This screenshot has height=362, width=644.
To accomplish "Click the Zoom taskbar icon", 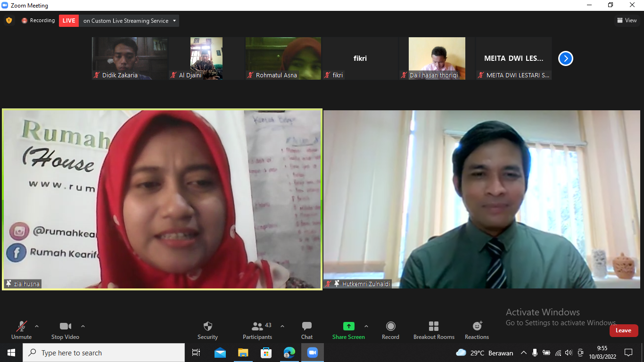I will pos(312,353).
